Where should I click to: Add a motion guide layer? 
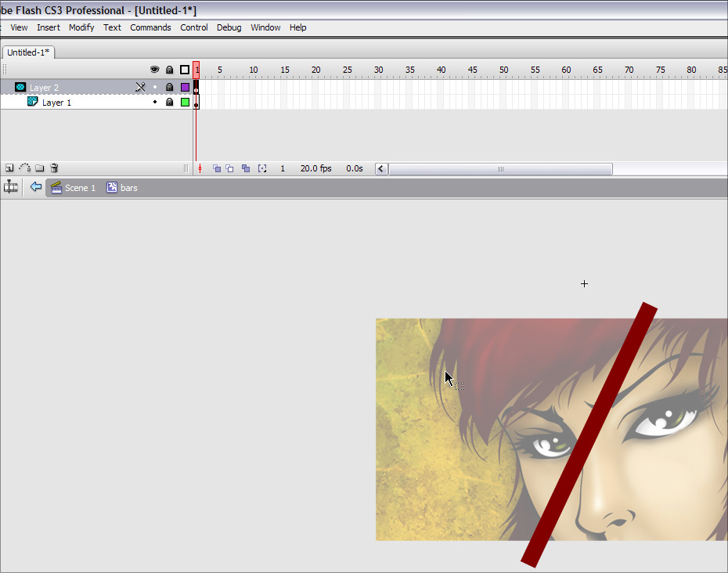tap(24, 168)
